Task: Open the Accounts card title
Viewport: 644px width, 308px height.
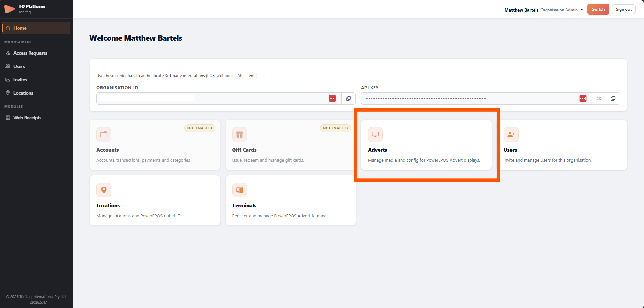Action: (x=108, y=150)
